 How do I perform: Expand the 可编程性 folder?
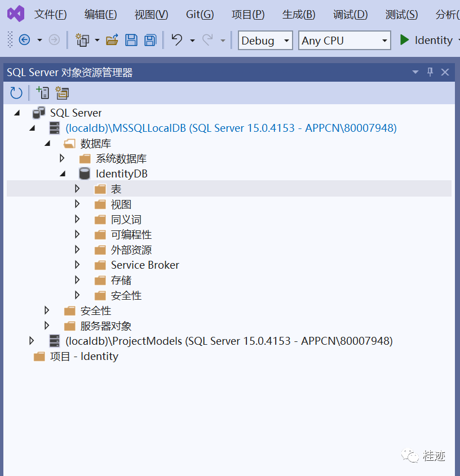[x=77, y=234]
